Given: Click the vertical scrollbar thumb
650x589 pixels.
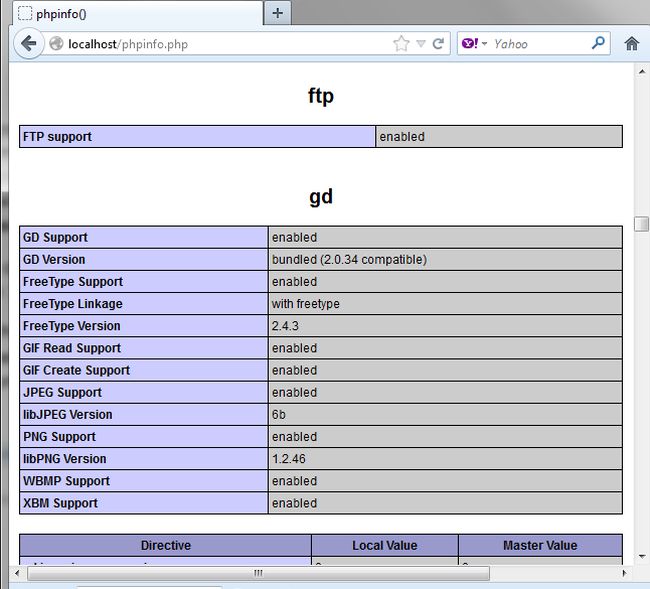Looking at the screenshot, I should click(641, 224).
